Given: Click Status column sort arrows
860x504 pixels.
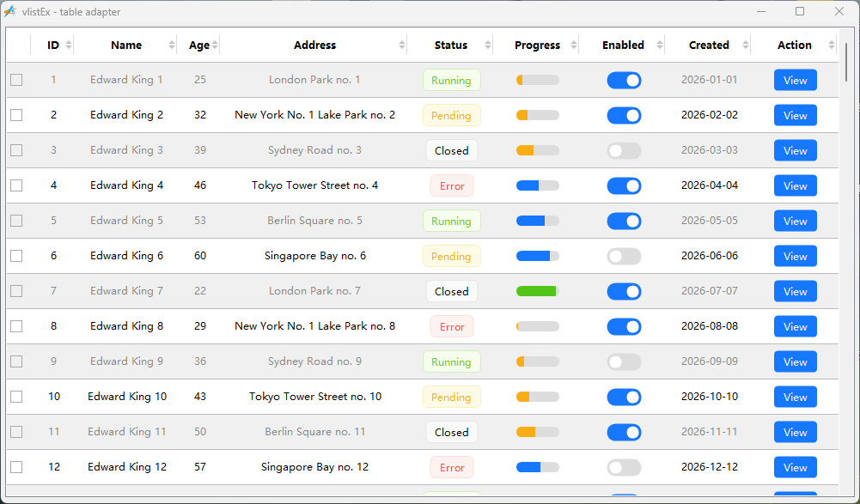Looking at the screenshot, I should 488,45.
